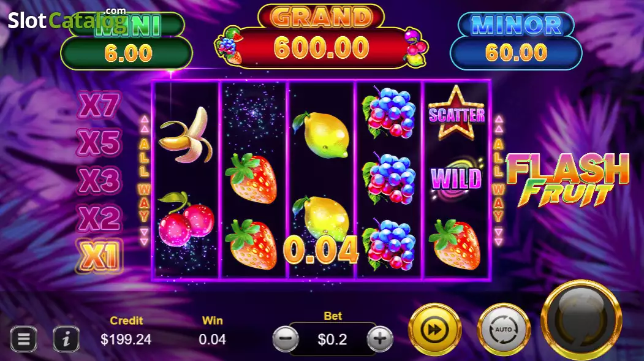The image size is (644, 361).
Task: Click the SCATTER star symbol
Action: [456, 113]
